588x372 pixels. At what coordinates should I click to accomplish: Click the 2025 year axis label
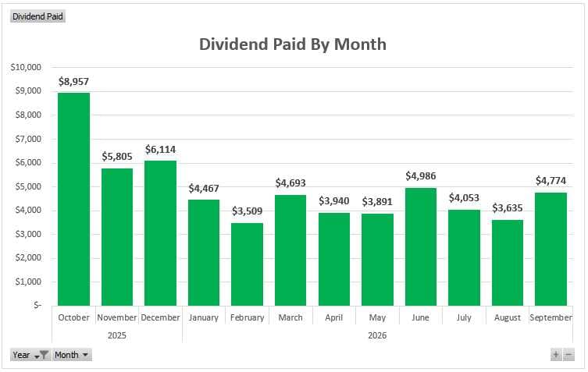tap(117, 335)
